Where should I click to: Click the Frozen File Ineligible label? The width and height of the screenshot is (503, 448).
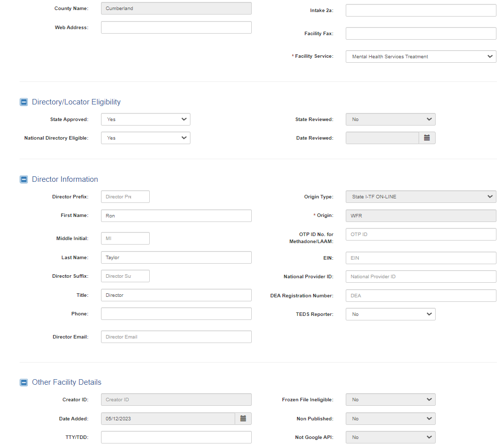click(308, 400)
